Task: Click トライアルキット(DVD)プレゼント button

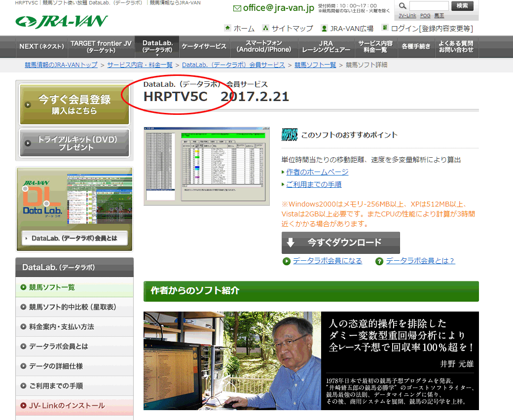Action: (74, 143)
